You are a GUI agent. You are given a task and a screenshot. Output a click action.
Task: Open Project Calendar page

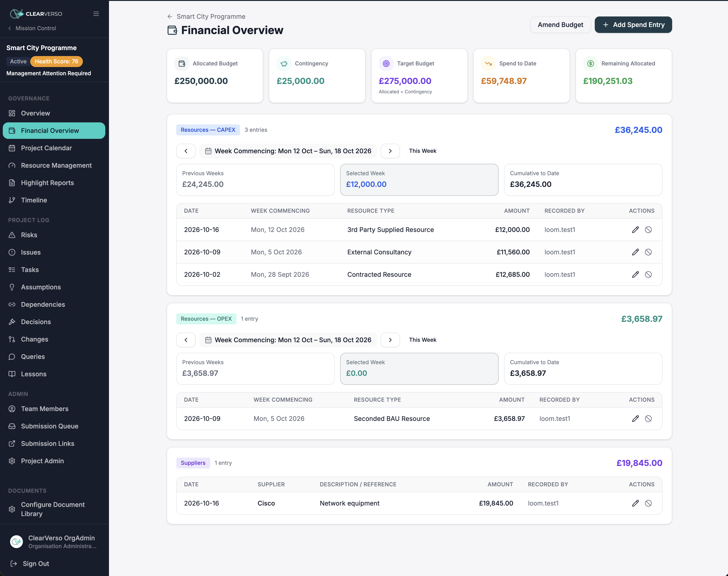click(x=54, y=148)
